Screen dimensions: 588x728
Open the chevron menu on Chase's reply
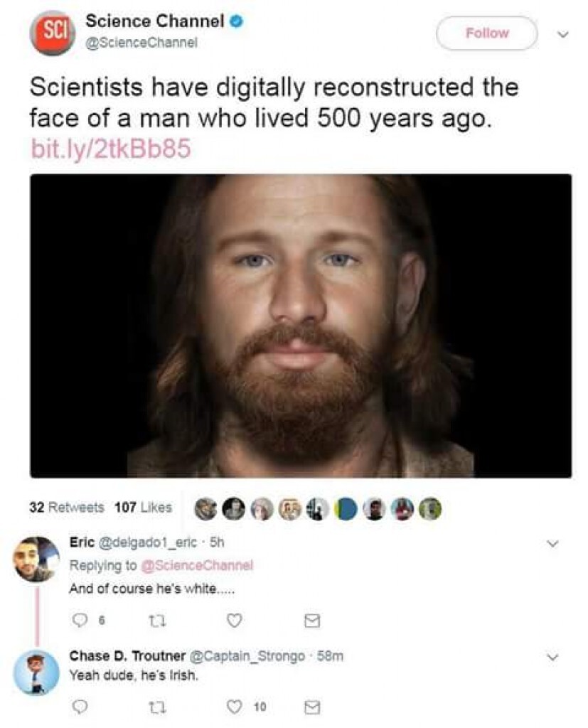point(552,657)
